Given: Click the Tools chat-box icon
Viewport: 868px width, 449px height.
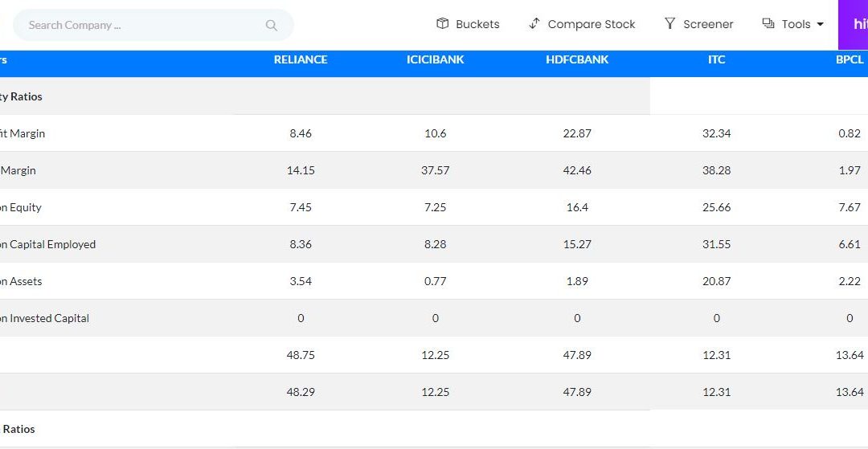Looking at the screenshot, I should coord(768,23).
